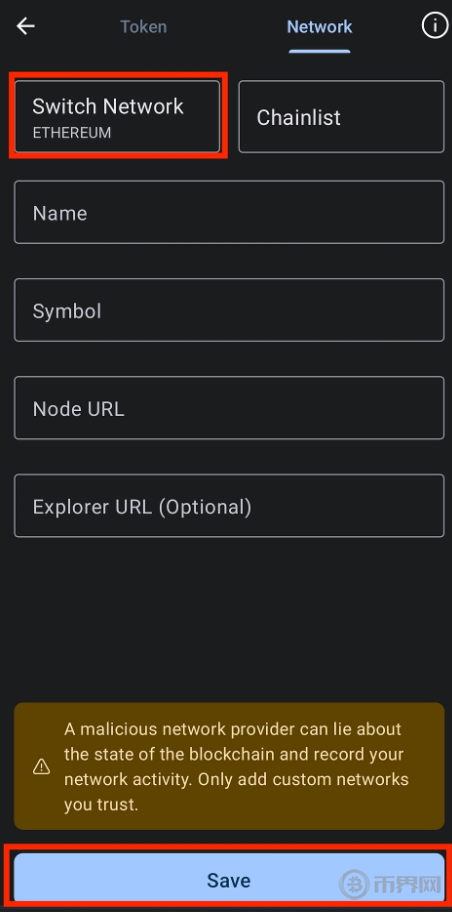Open the Switch Network selector
452x912 pixels.
coord(117,116)
